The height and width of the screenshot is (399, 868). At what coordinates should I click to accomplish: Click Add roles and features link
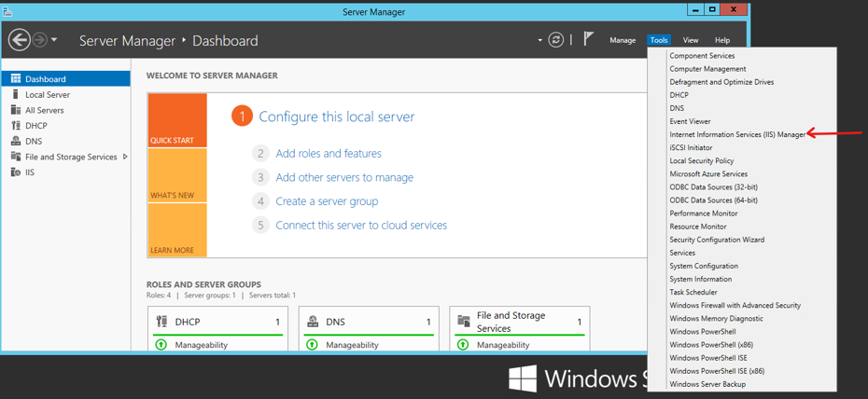click(x=329, y=153)
